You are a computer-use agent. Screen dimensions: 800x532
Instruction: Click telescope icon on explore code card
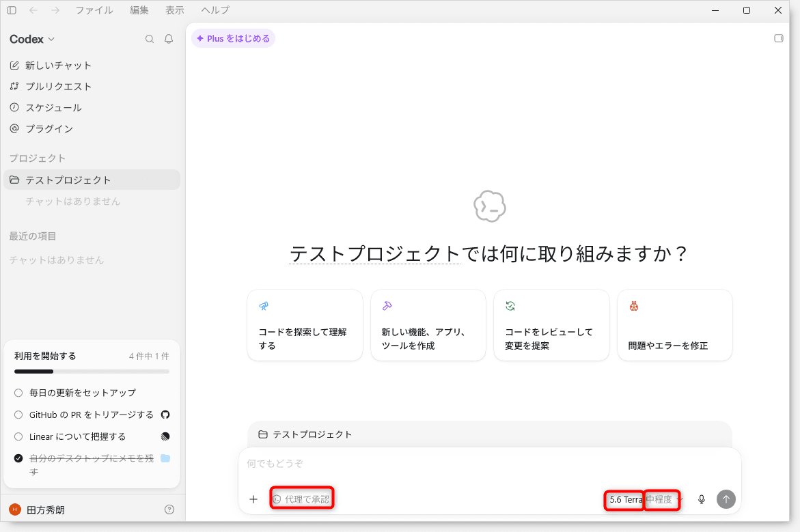pyautogui.click(x=264, y=306)
